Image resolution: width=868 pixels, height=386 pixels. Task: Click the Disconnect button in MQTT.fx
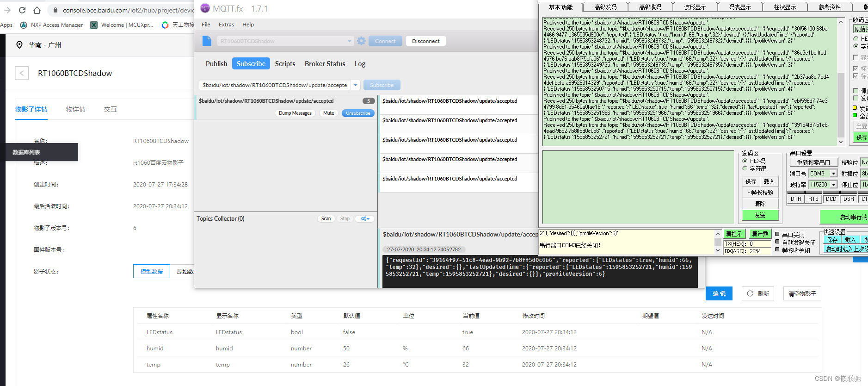(426, 41)
